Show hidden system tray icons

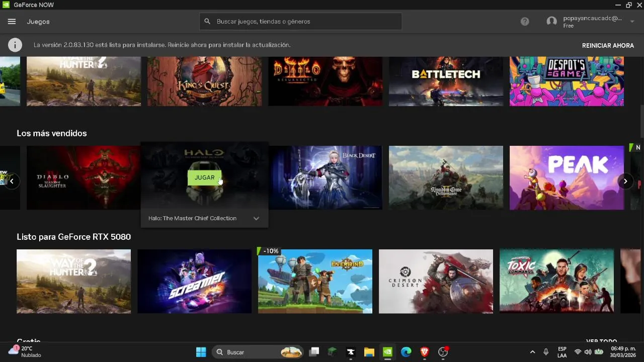coord(532,352)
